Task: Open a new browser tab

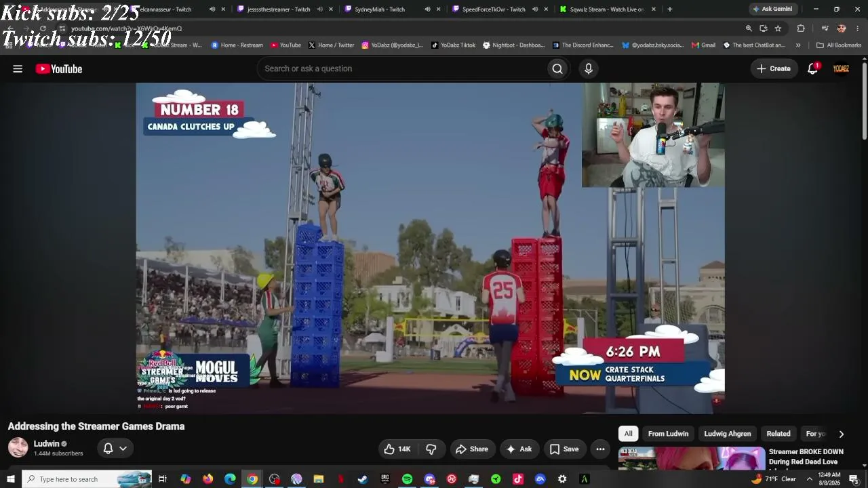Action: 669,9
